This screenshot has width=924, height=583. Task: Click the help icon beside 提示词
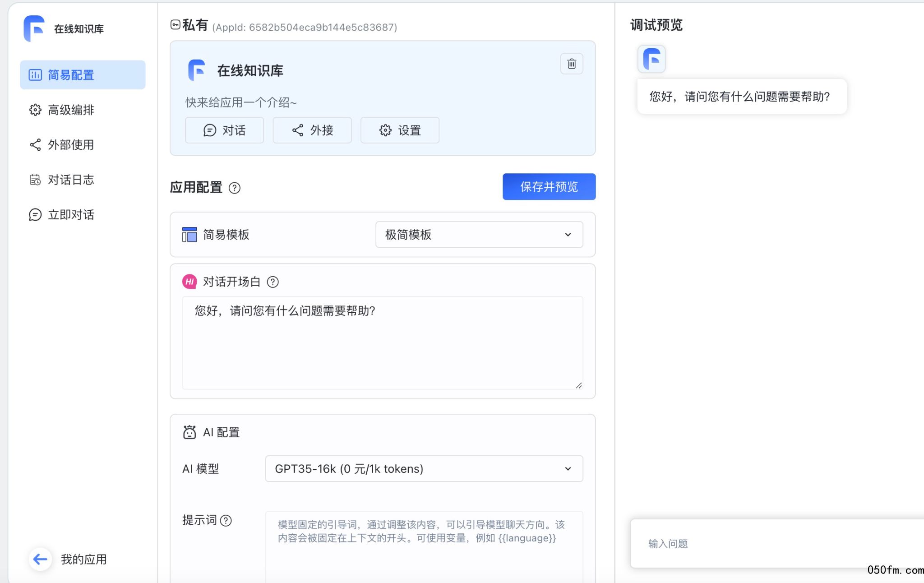pos(226,521)
